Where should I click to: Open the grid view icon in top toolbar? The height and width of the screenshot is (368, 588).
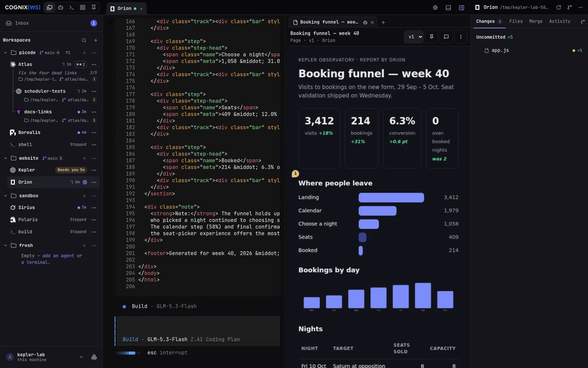[82, 7]
